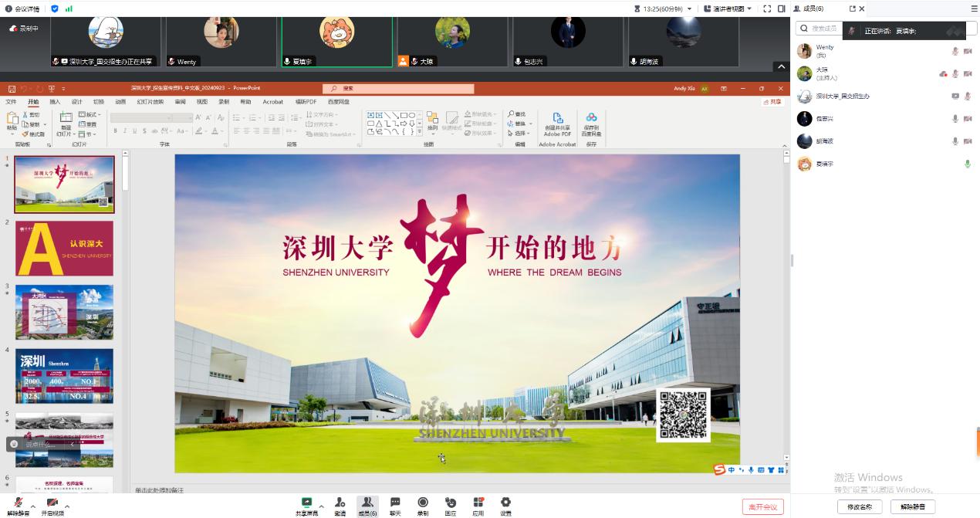Expand the meeting timer 13:25 dropdown

click(x=666, y=8)
